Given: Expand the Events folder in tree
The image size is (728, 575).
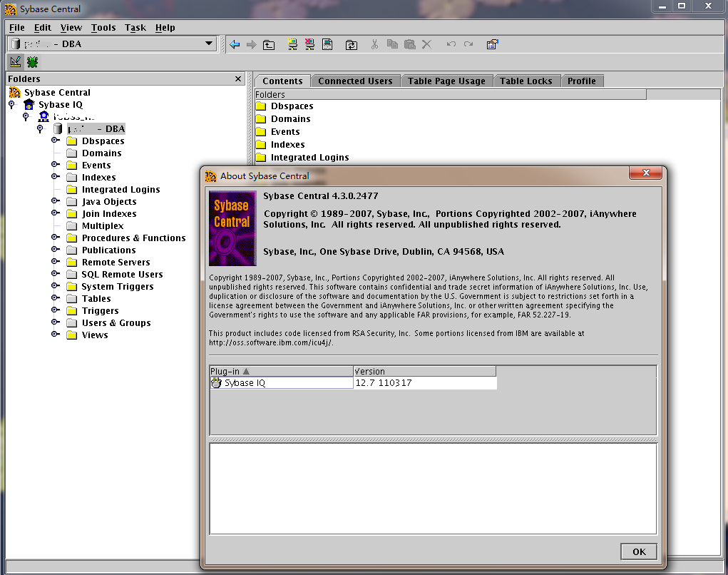Looking at the screenshot, I should pyautogui.click(x=55, y=164).
